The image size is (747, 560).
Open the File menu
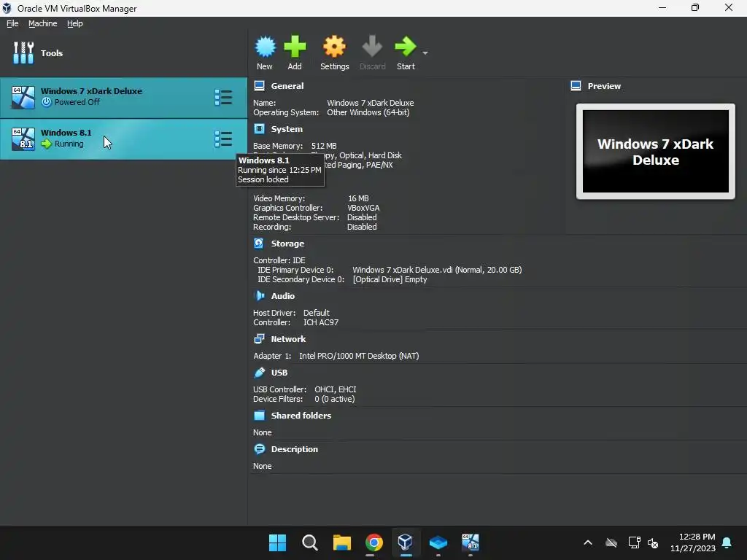12,23
